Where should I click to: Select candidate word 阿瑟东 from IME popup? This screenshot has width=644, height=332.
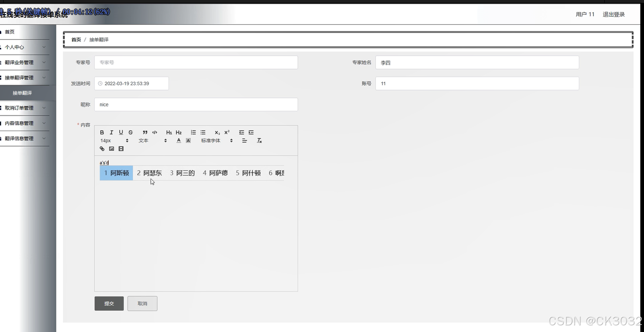(152, 173)
